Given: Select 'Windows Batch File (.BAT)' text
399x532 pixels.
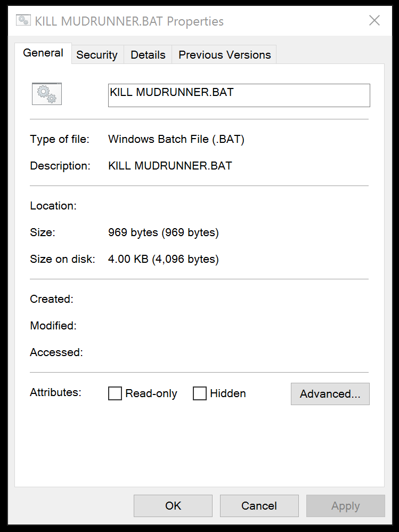Looking at the screenshot, I should pyautogui.click(x=176, y=139).
